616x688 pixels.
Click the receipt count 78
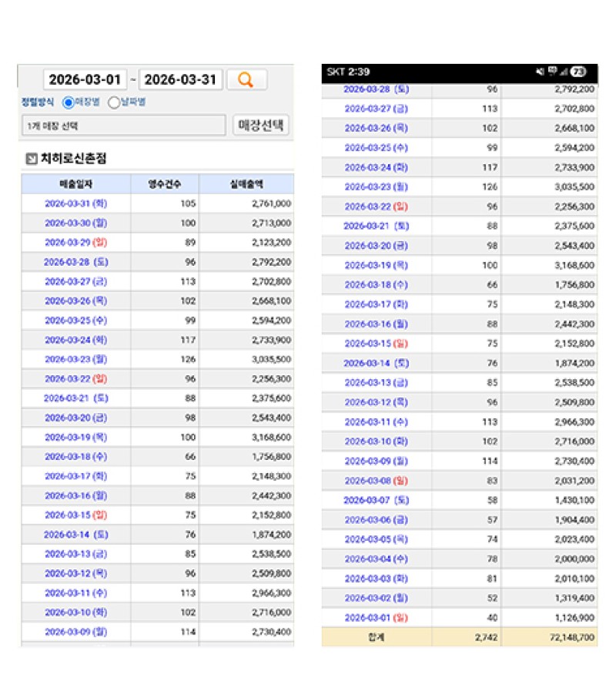pos(492,559)
